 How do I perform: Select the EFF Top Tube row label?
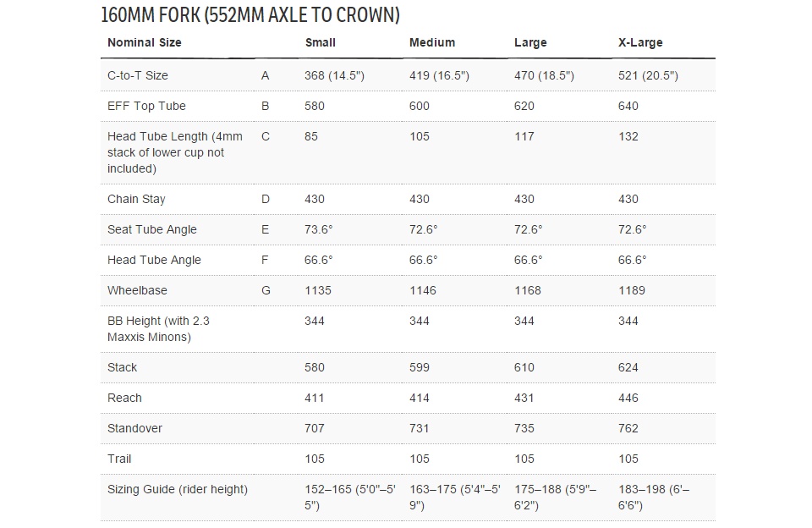tap(146, 106)
